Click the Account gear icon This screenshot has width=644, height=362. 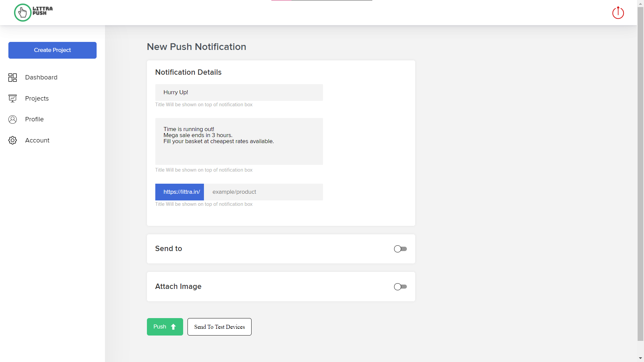click(12, 140)
